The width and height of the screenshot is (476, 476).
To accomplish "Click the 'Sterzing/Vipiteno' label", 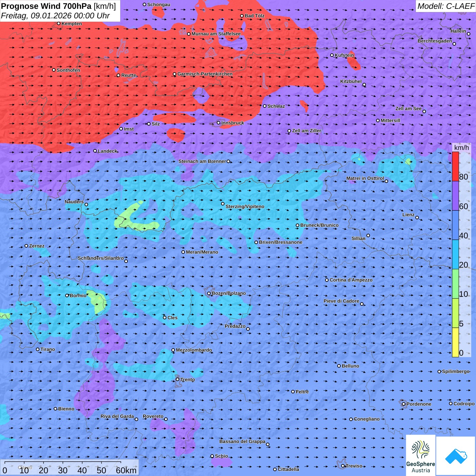I will (245, 206).
